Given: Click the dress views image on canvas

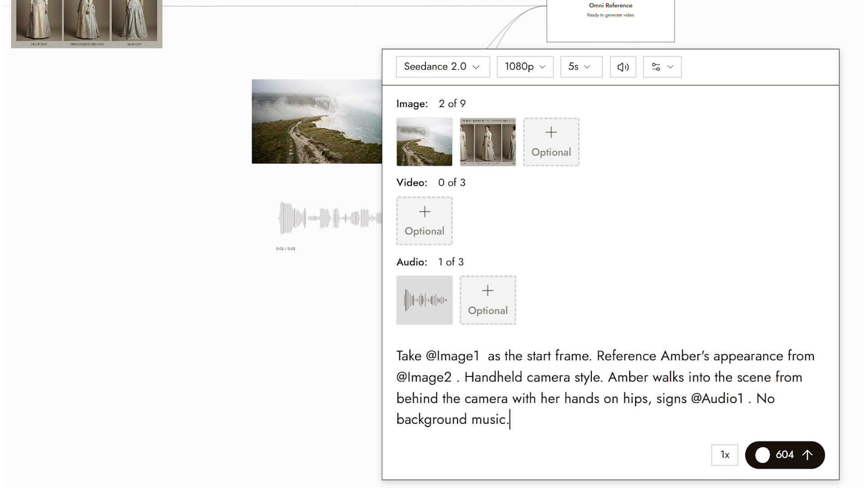Looking at the screenshot, I should click(x=87, y=23).
